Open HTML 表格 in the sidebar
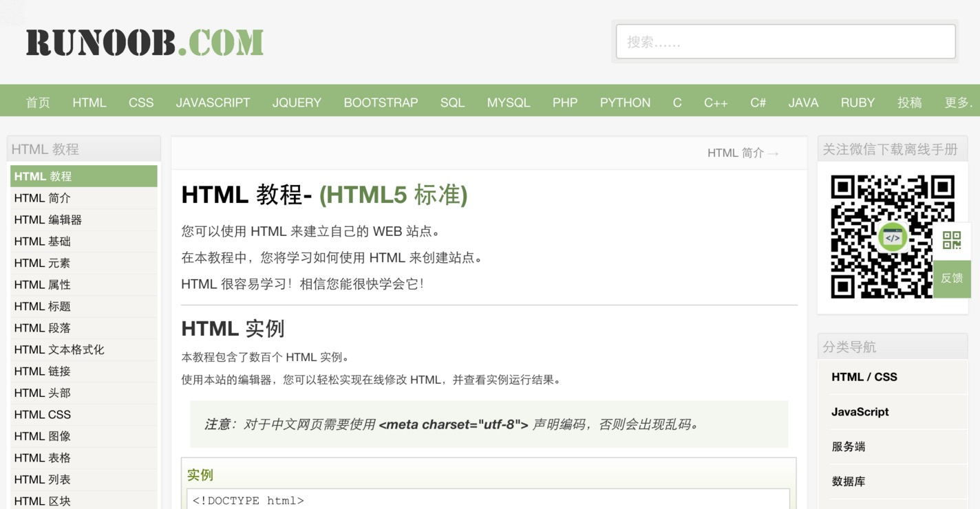Screen dimensions: 980x509 [x=43, y=457]
